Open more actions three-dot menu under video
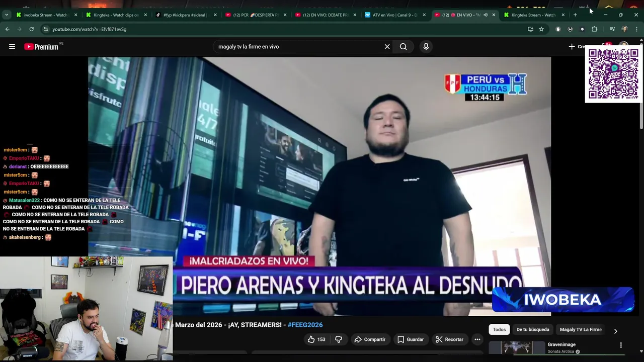 coord(477,339)
